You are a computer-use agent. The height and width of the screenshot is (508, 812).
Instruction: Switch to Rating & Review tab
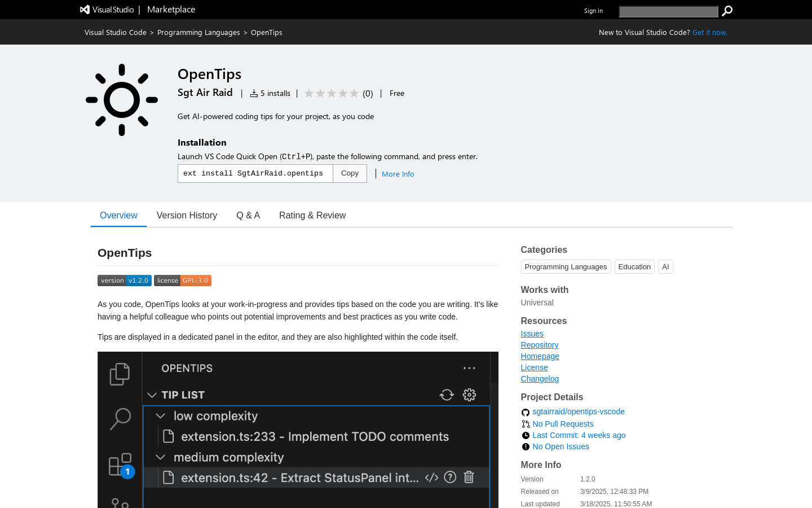point(312,215)
